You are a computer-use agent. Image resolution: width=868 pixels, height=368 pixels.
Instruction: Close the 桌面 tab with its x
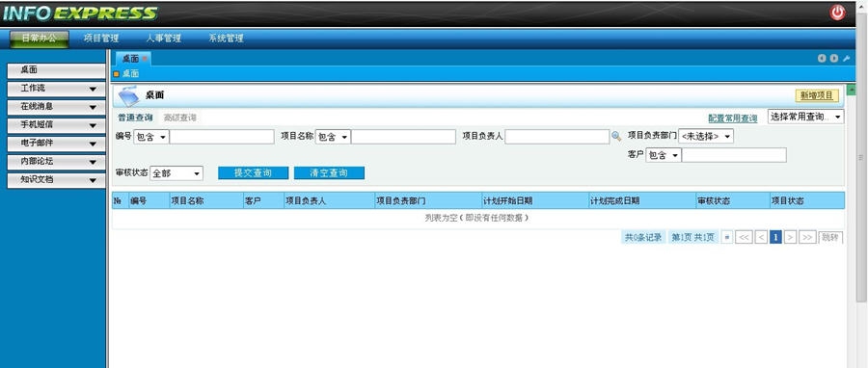pos(145,58)
